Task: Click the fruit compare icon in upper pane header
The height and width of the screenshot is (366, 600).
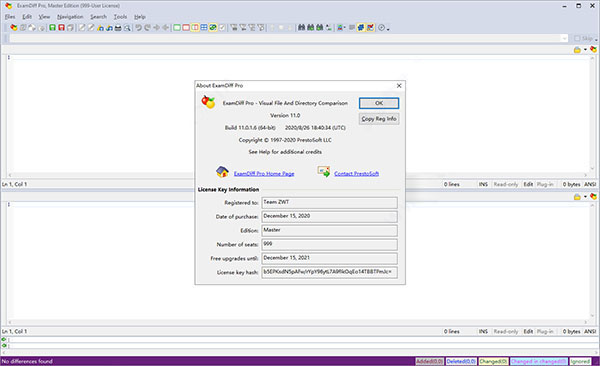Action: [593, 49]
